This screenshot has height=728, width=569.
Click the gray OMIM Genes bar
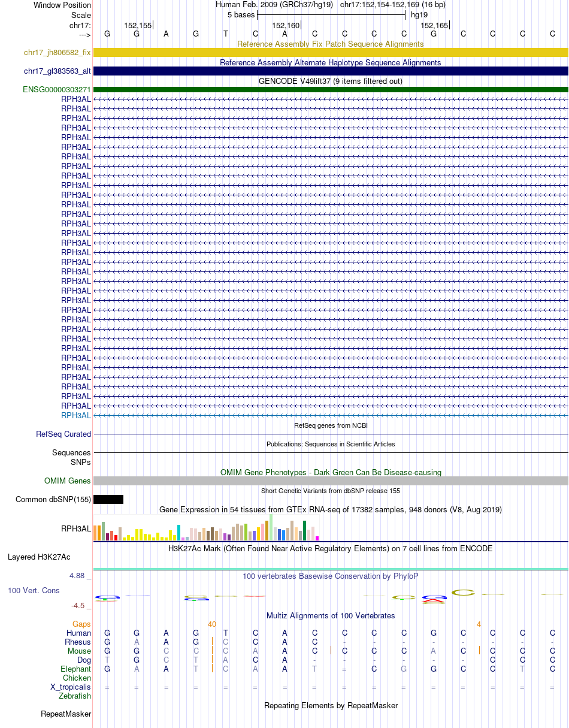coord(331,481)
